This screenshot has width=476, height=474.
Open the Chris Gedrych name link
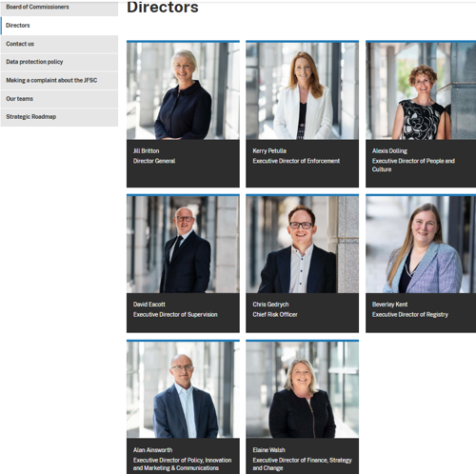(x=270, y=305)
